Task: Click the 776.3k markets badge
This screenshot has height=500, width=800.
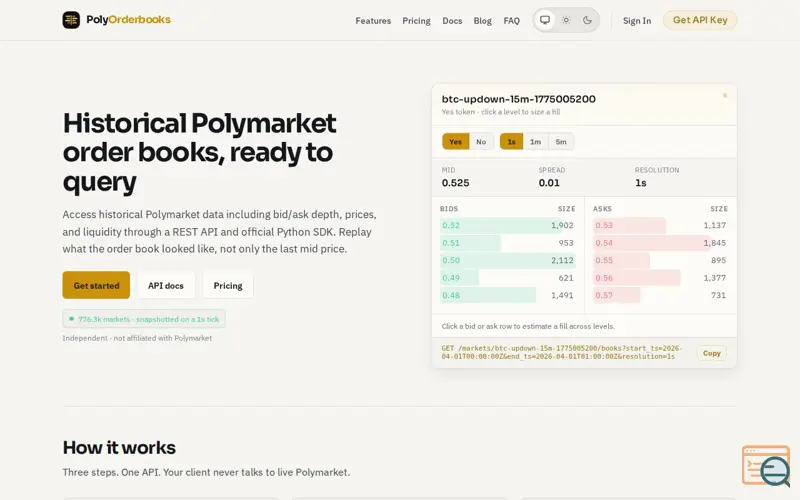Action: (x=144, y=319)
